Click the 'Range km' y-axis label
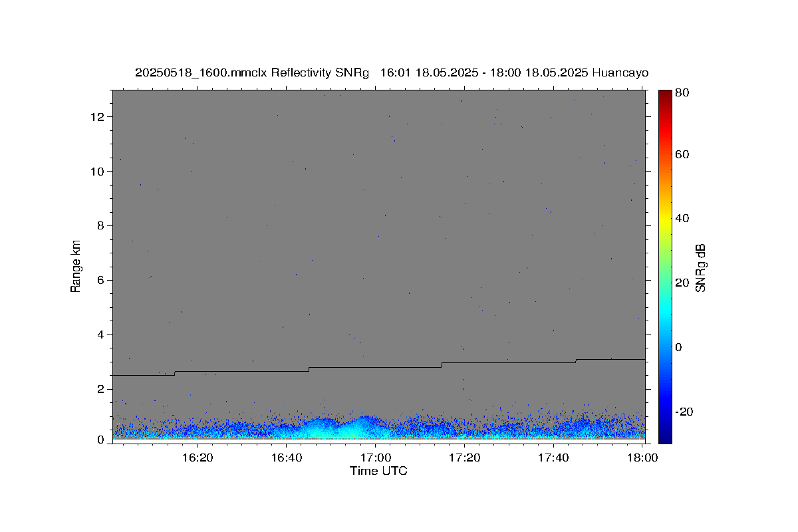798x532 pixels. click(76, 266)
